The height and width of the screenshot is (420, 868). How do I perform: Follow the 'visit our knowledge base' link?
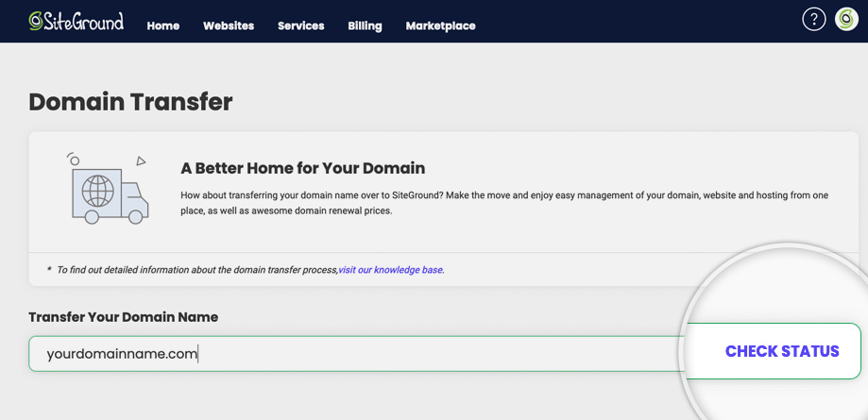coord(391,270)
